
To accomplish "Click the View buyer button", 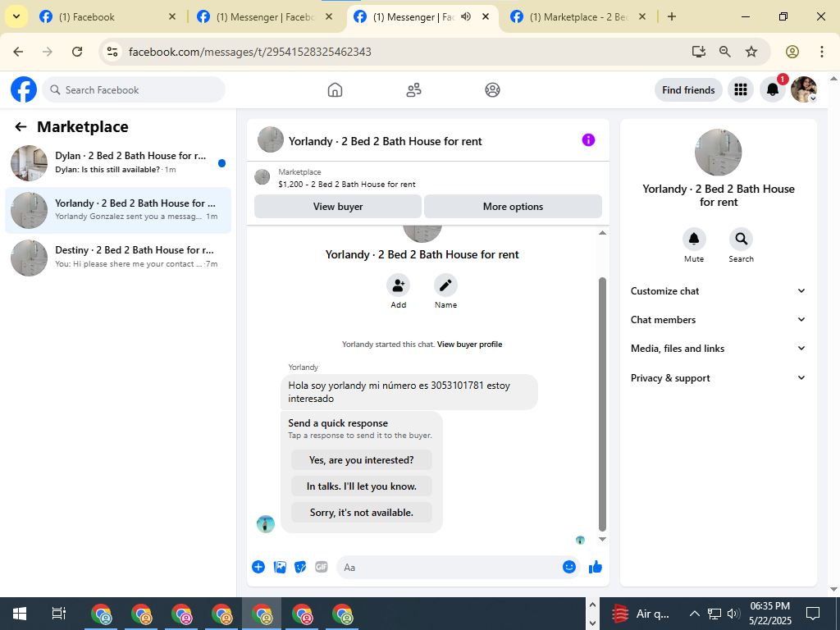I will (x=338, y=206).
